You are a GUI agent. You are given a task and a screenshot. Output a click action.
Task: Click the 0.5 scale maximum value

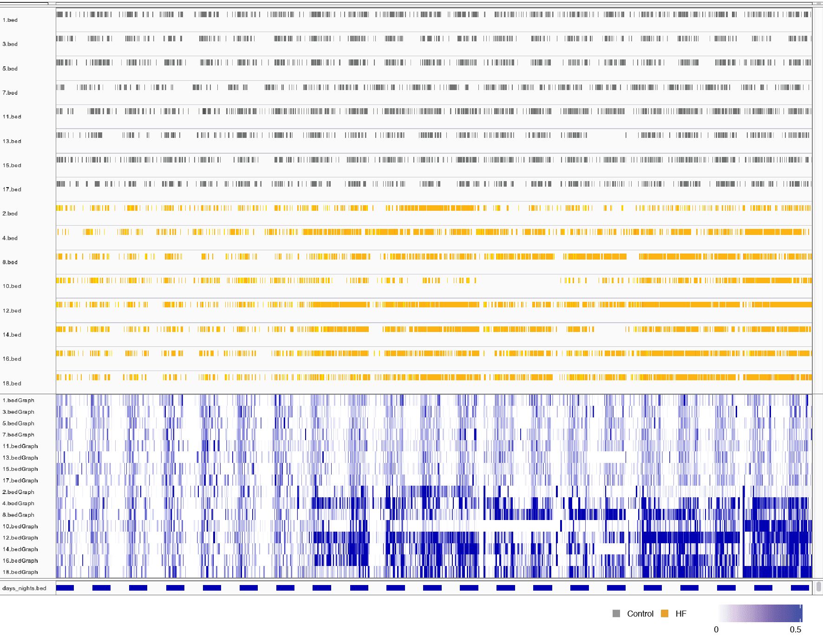(x=796, y=630)
